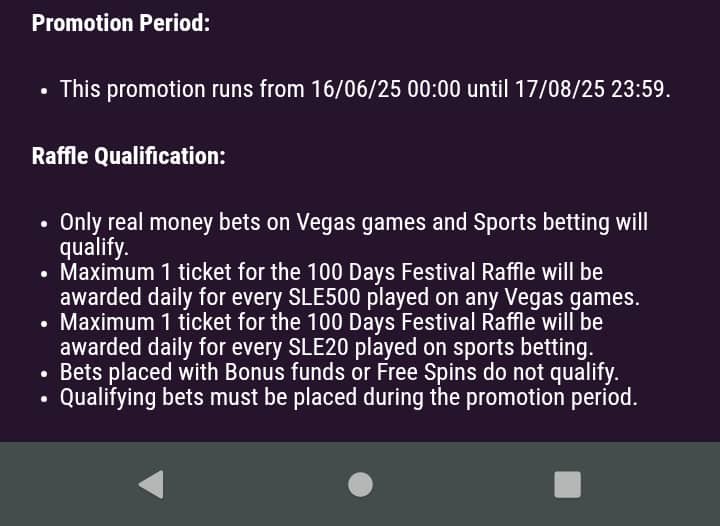
Task: Select the promotion runs date sentence
Action: tap(366, 89)
